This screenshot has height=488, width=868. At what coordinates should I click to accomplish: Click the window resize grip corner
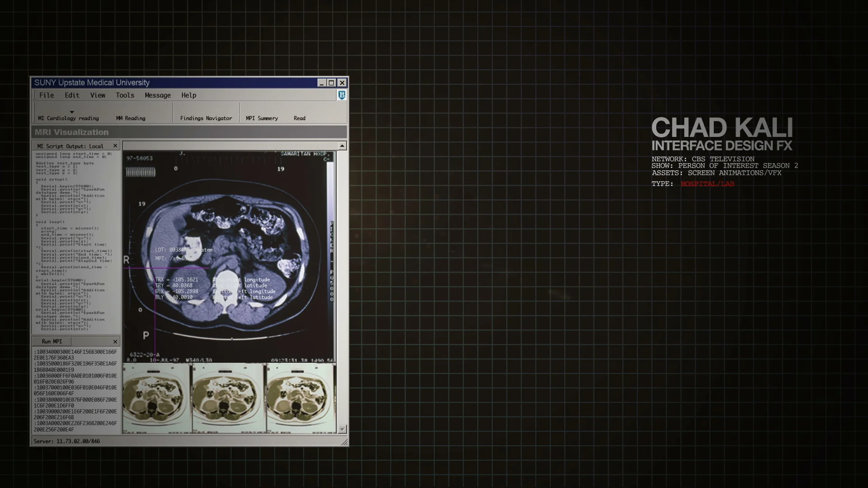pyautogui.click(x=344, y=443)
